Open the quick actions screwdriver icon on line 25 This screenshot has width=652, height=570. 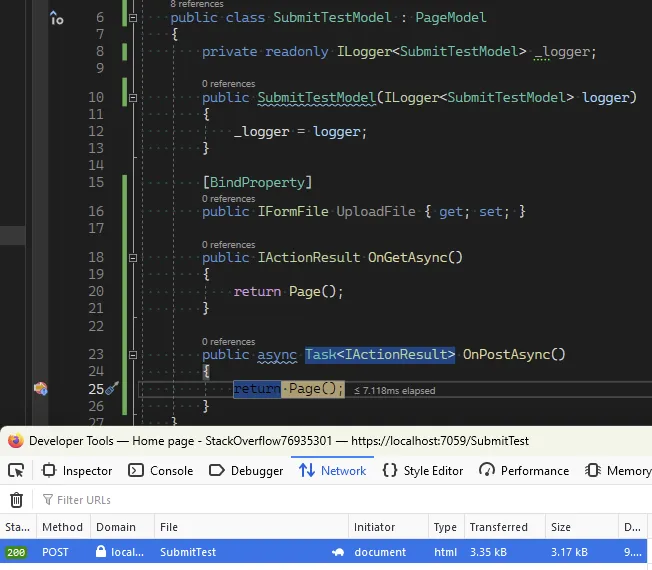pos(112,388)
